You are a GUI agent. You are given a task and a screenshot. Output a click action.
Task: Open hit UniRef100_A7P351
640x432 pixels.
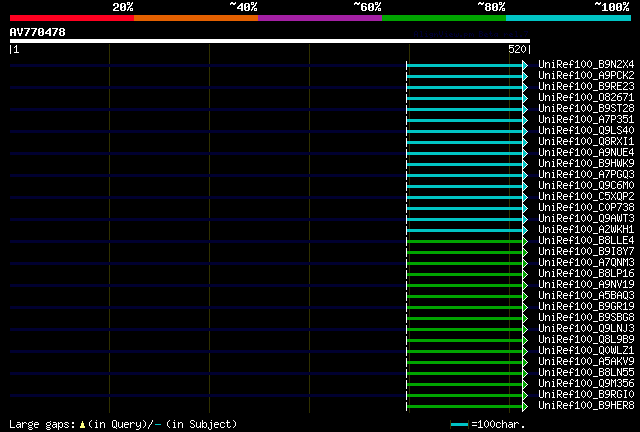point(586,119)
